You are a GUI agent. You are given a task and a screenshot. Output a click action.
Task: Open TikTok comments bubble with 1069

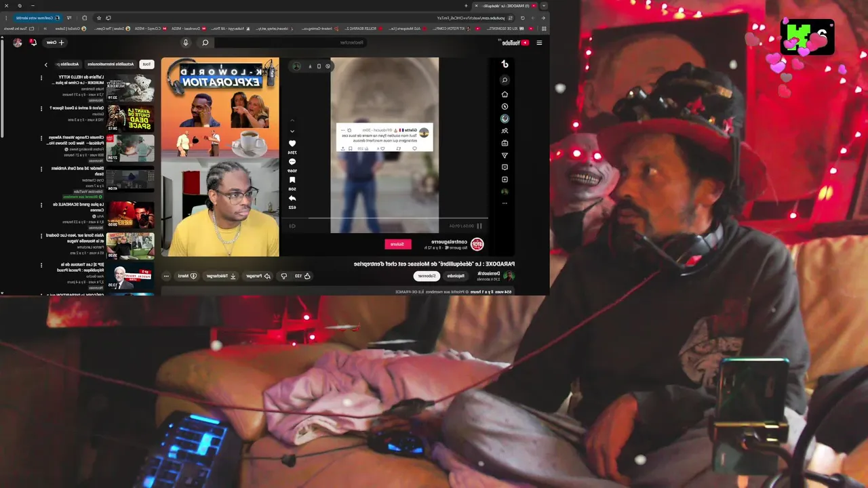292,162
